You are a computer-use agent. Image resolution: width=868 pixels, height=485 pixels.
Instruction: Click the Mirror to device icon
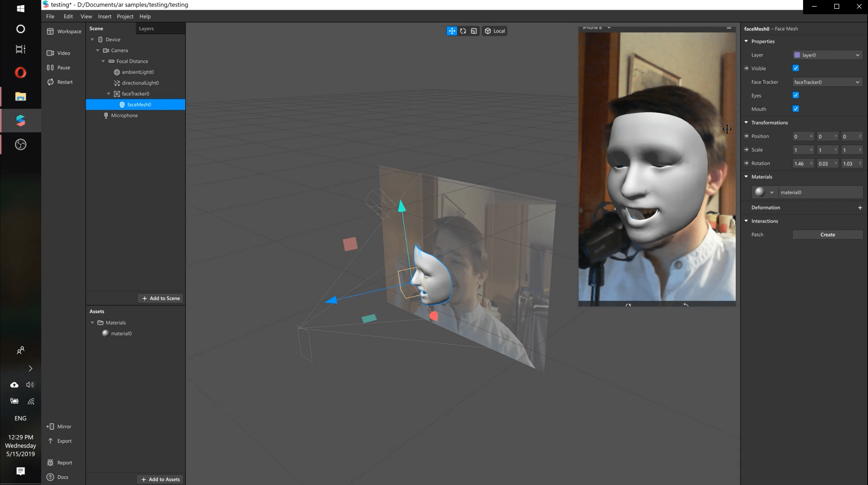click(50, 426)
